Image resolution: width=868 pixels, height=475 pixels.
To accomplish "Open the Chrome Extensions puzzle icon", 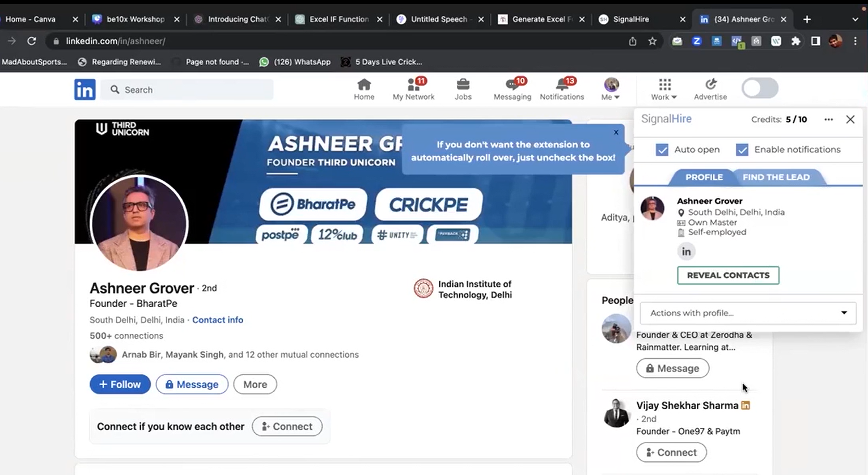I will [x=796, y=41].
